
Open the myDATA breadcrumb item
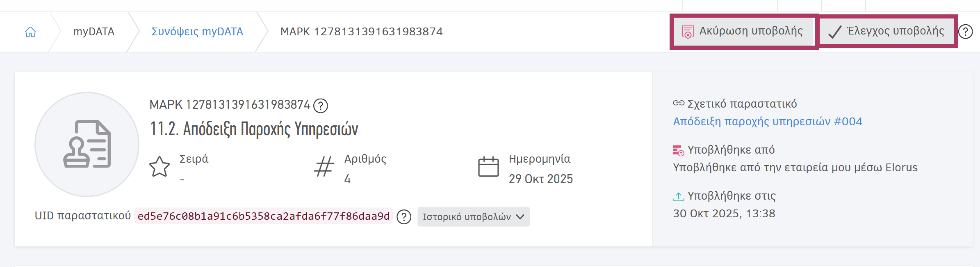tap(94, 31)
